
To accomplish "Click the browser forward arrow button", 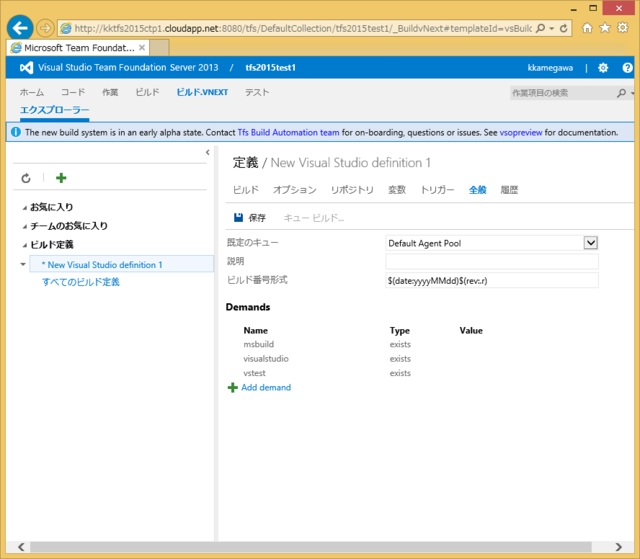I will (x=45, y=28).
